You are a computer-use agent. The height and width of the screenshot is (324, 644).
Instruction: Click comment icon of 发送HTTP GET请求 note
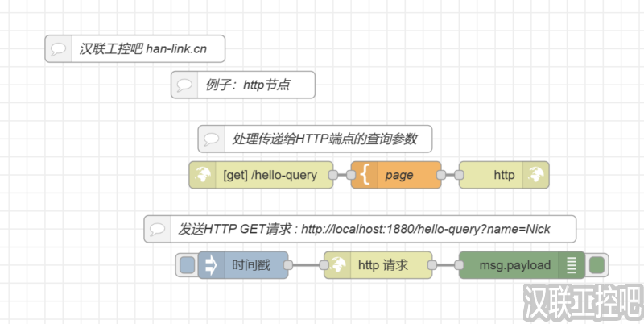tap(158, 229)
